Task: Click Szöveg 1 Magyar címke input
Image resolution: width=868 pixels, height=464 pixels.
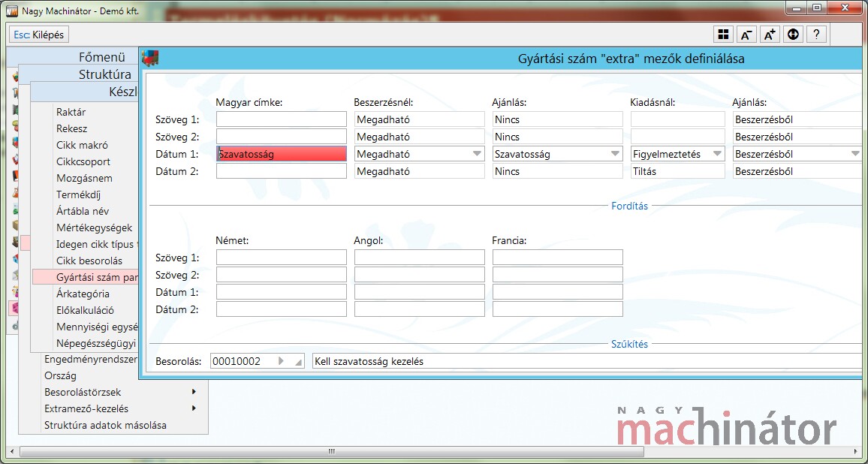Action: (x=282, y=119)
